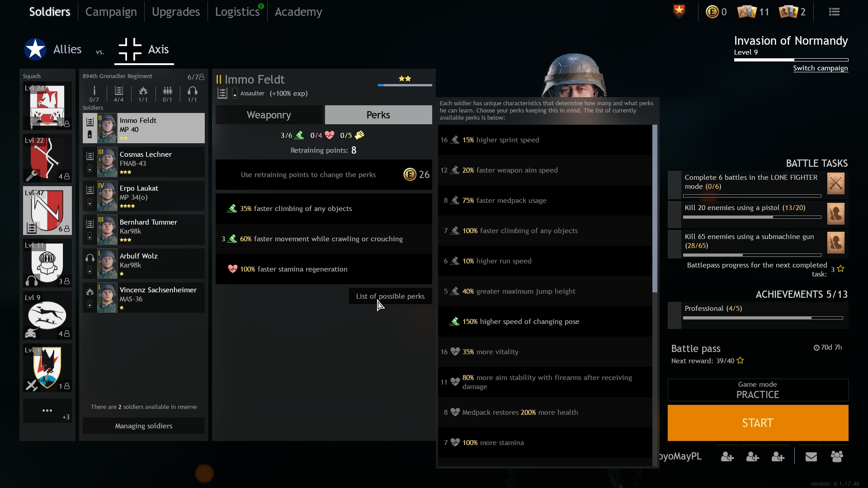
Task: Open the List of possible perks
Action: coord(390,296)
